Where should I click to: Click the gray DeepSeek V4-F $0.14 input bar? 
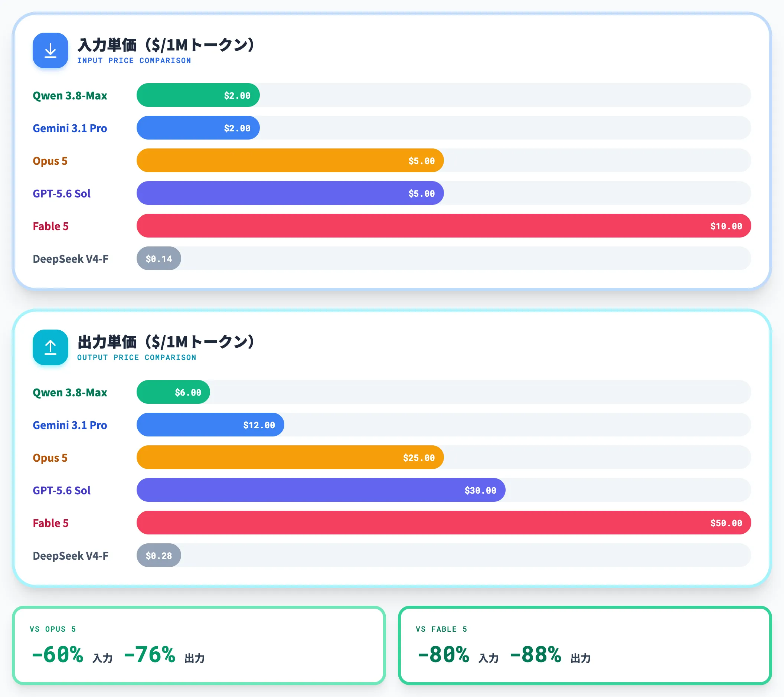coord(159,258)
